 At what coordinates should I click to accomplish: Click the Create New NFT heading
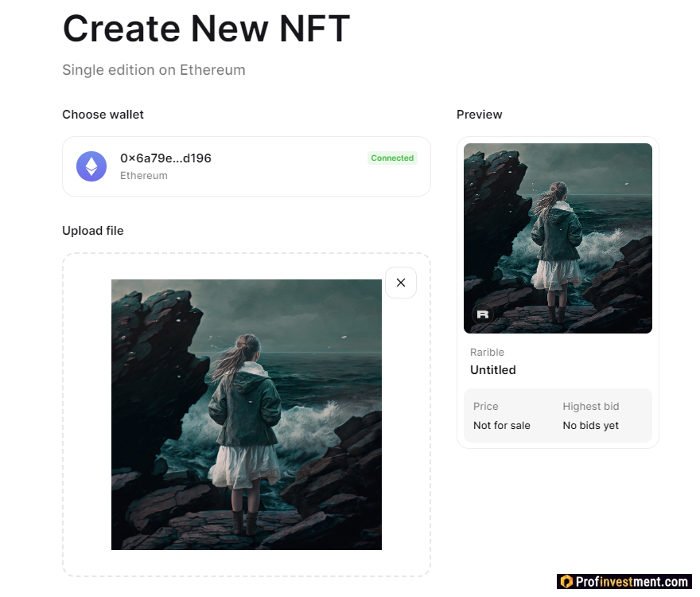(206, 29)
